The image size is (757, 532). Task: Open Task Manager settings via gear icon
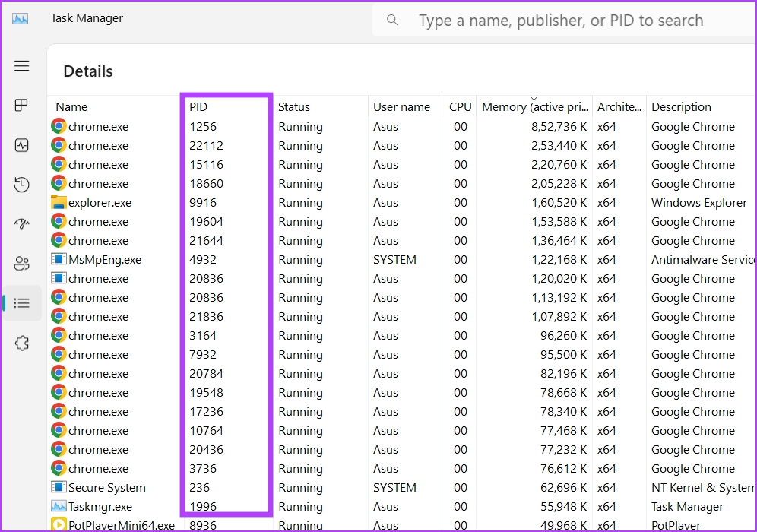click(22, 343)
